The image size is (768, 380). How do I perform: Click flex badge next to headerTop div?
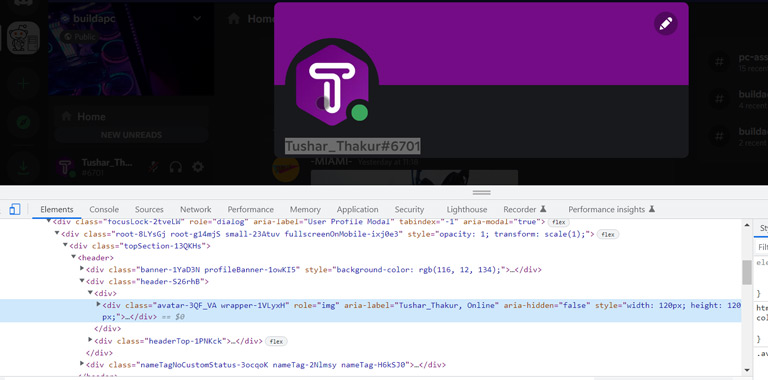276,341
